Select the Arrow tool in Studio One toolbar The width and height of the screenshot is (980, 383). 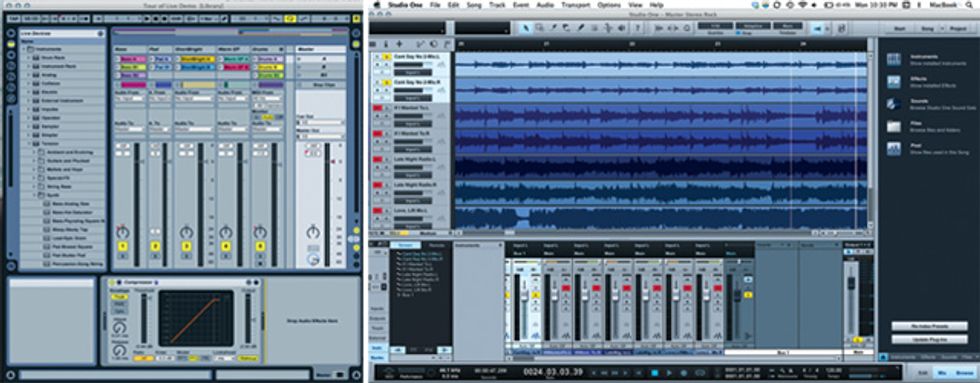click(526, 27)
